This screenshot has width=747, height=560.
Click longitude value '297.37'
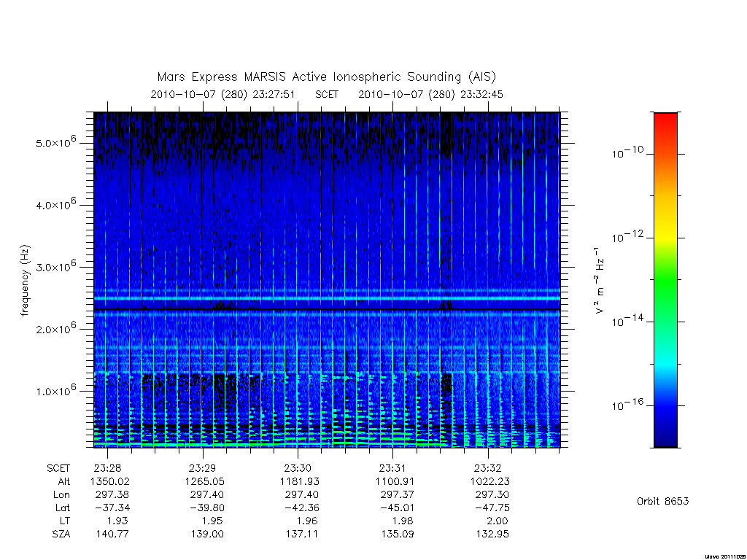tap(398, 495)
